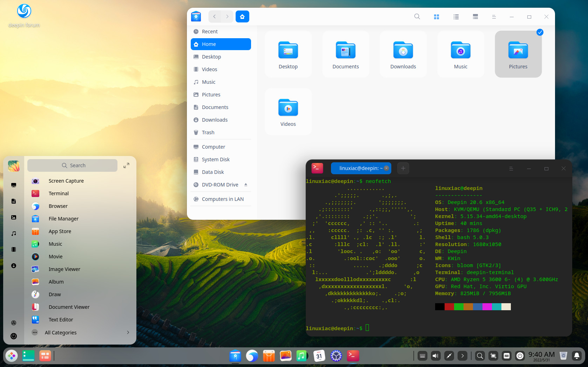Select the linuxiac@deepin terminal tab
Image resolution: width=588 pixels, height=367 pixels.
pyautogui.click(x=361, y=168)
